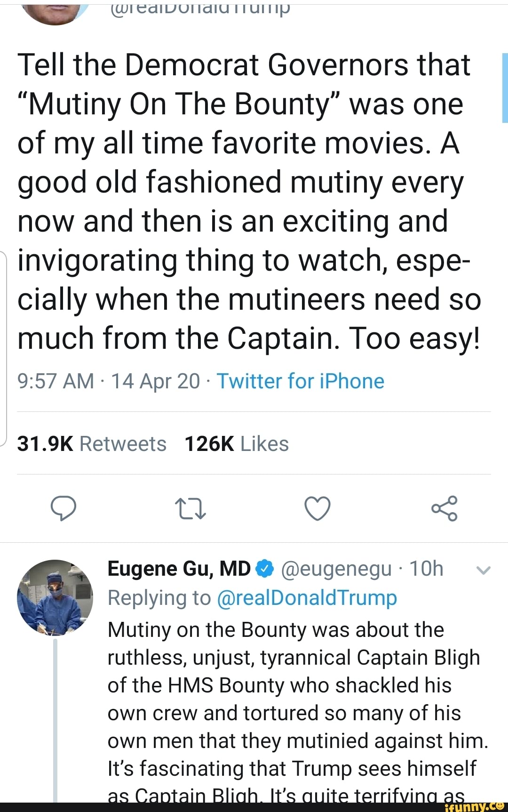Click the 10h reply timestamp

[x=427, y=569]
